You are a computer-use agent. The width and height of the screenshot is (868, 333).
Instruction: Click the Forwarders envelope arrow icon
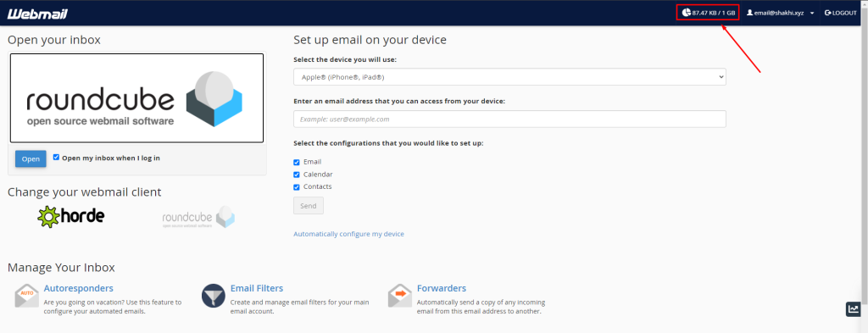point(400,296)
